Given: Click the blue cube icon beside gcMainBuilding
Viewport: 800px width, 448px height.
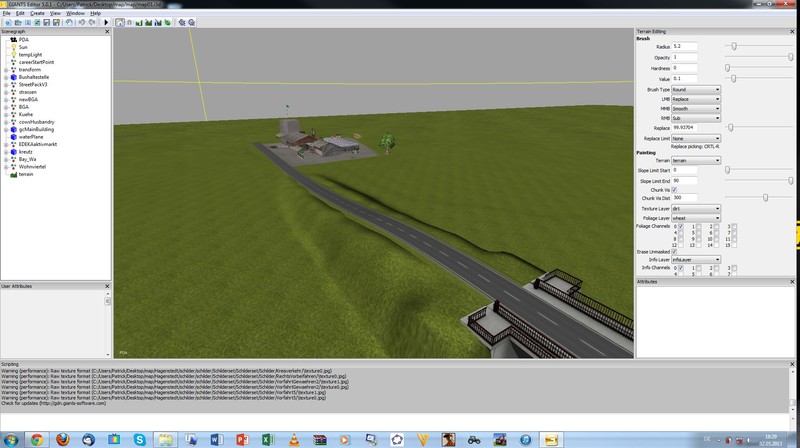Looking at the screenshot, I should [14, 130].
